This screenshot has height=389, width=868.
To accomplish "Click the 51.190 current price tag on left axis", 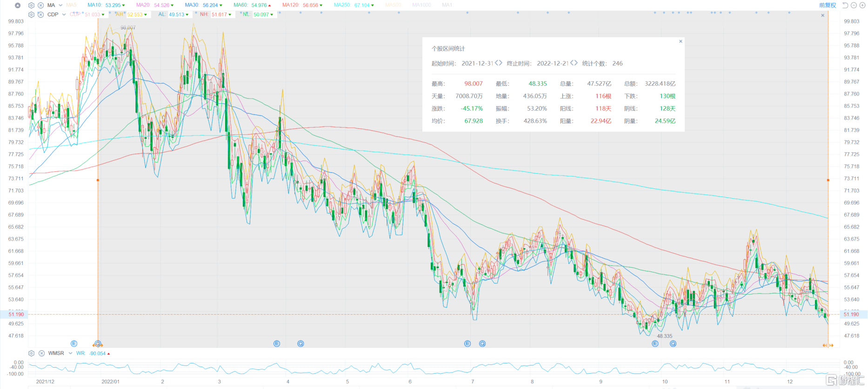I will tap(14, 314).
